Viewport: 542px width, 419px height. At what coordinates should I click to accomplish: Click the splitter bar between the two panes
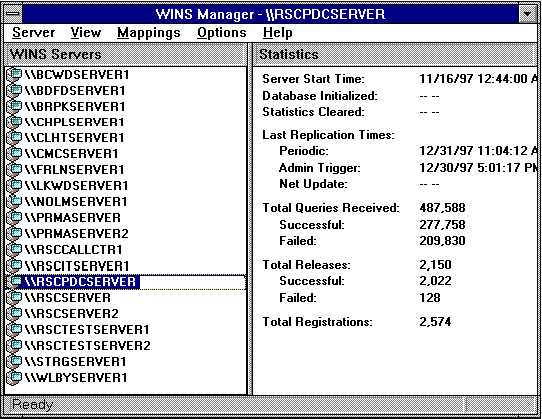(x=250, y=219)
